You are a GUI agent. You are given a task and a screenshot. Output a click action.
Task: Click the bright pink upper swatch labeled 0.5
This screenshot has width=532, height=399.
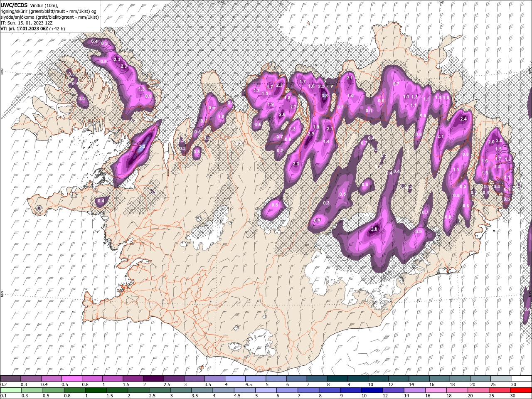pos(72,379)
